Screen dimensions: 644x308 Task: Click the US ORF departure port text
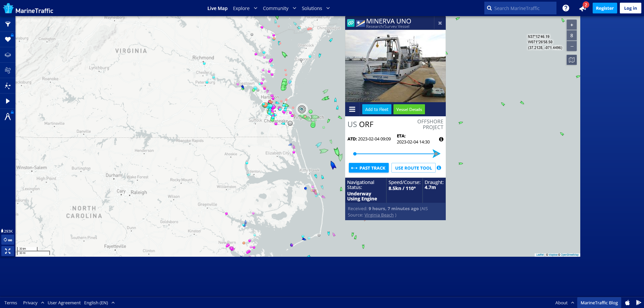[360, 124]
